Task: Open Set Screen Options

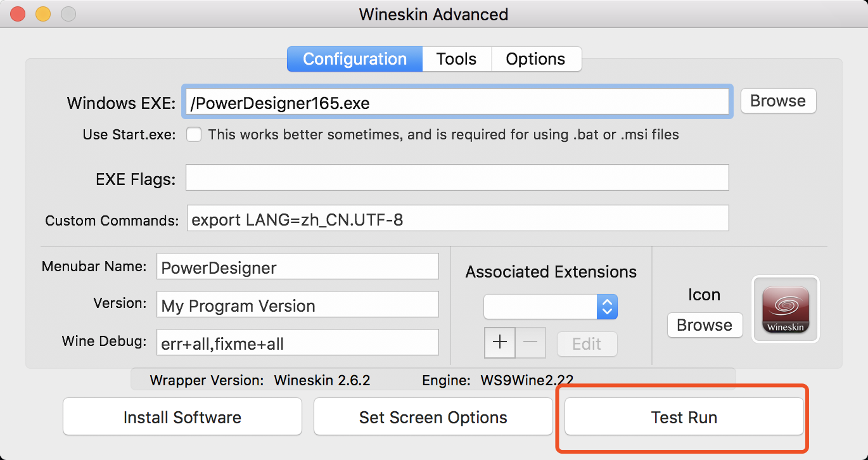Action: (433, 418)
